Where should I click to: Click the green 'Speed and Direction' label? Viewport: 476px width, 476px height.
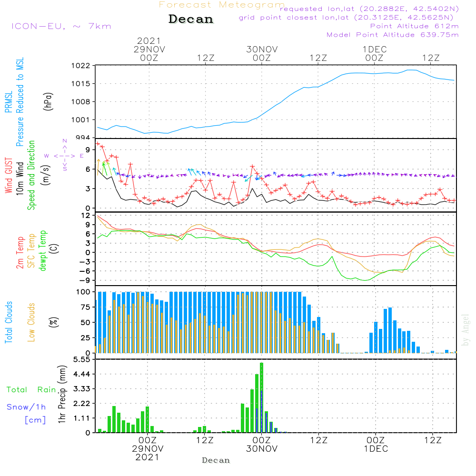[x=31, y=175]
